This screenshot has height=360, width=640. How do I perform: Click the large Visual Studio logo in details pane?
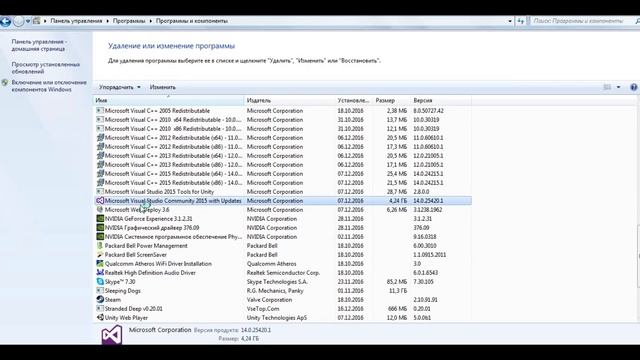tap(112, 335)
